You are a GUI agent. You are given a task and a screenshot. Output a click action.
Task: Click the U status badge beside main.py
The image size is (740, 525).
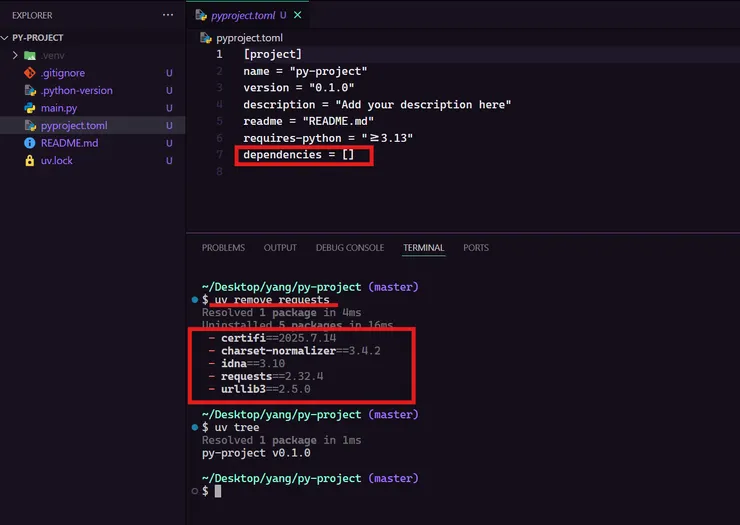(169, 108)
